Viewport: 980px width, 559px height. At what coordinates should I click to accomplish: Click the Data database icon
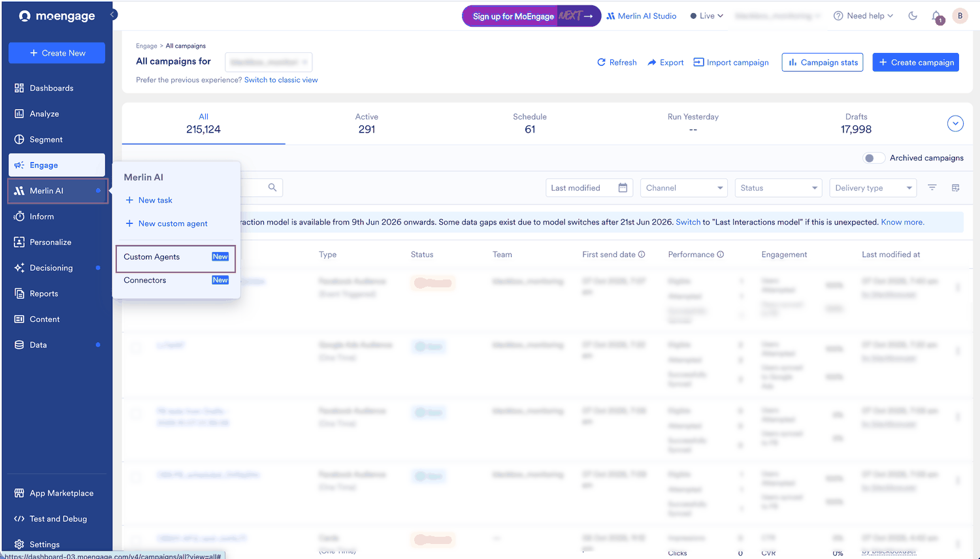[x=19, y=345]
